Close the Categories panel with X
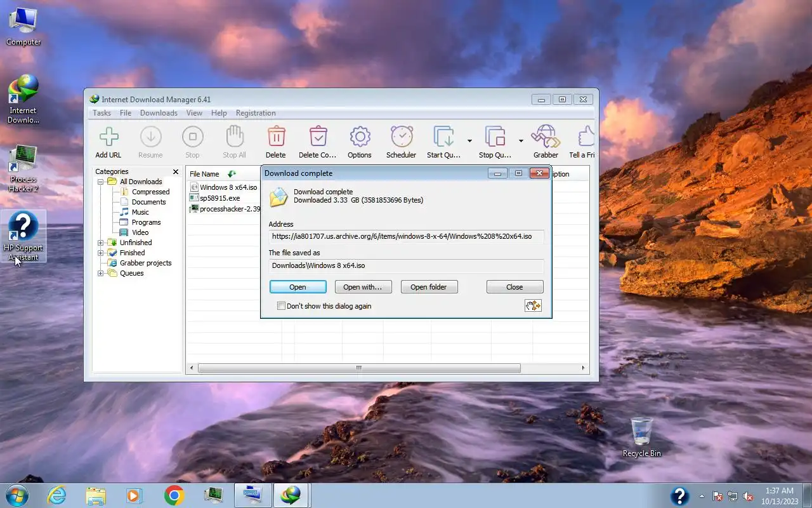The height and width of the screenshot is (508, 812). click(x=176, y=171)
